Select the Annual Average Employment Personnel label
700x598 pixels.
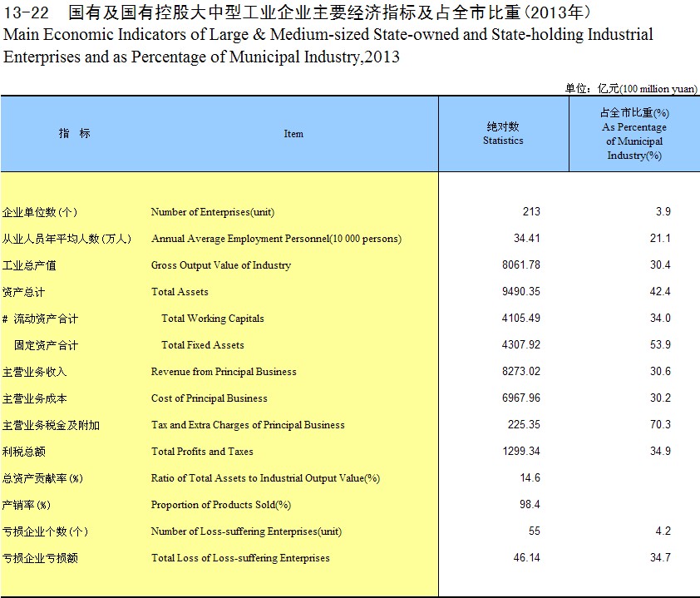pos(276,239)
